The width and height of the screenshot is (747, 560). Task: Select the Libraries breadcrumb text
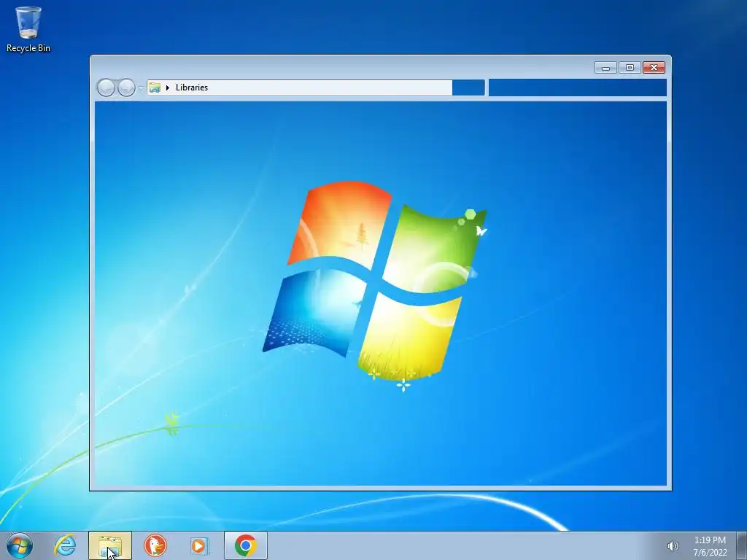(x=192, y=87)
